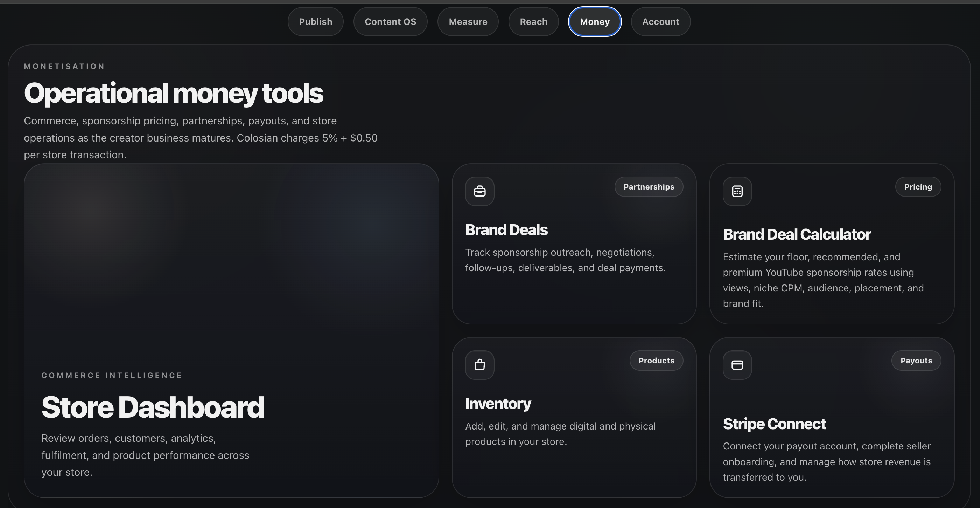This screenshot has height=508, width=980.
Task: Click text 'per store transaction.'
Action: [75, 155]
